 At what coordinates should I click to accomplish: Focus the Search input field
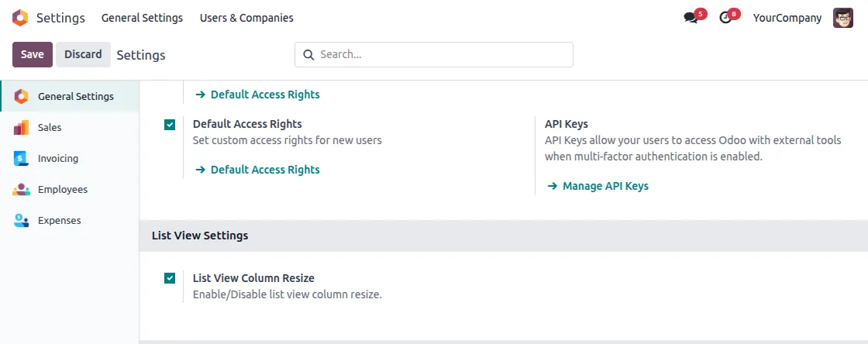(443, 55)
